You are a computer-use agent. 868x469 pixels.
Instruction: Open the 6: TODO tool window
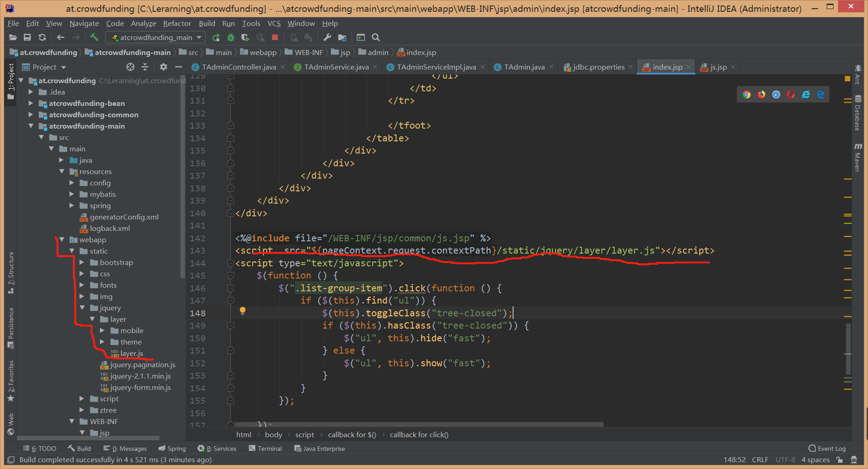click(x=40, y=449)
